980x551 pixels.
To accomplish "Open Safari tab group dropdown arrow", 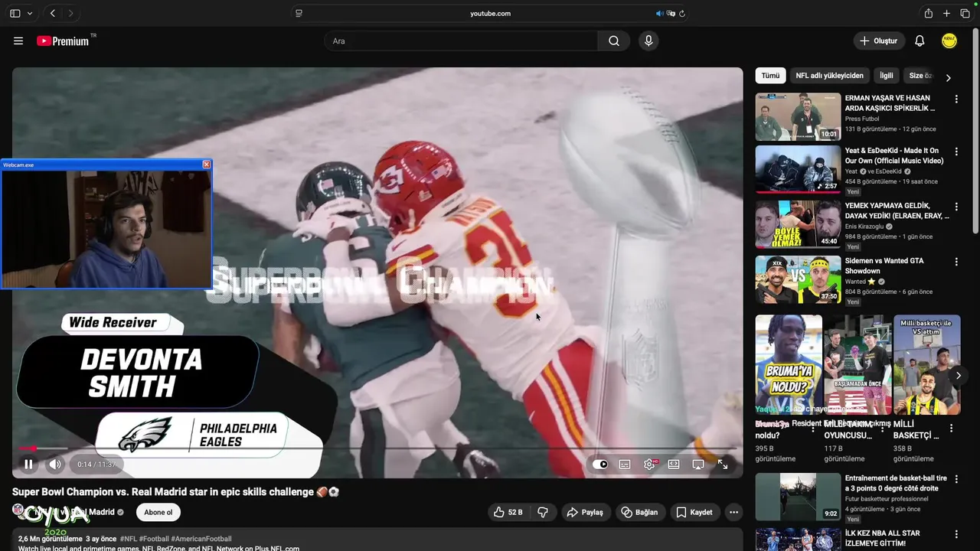I will (30, 13).
